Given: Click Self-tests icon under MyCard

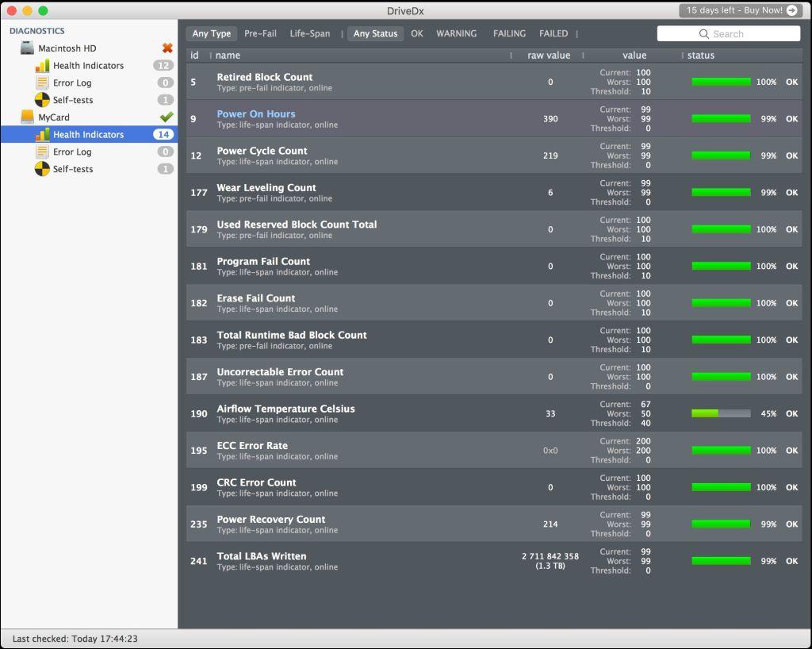Looking at the screenshot, I should tap(42, 169).
